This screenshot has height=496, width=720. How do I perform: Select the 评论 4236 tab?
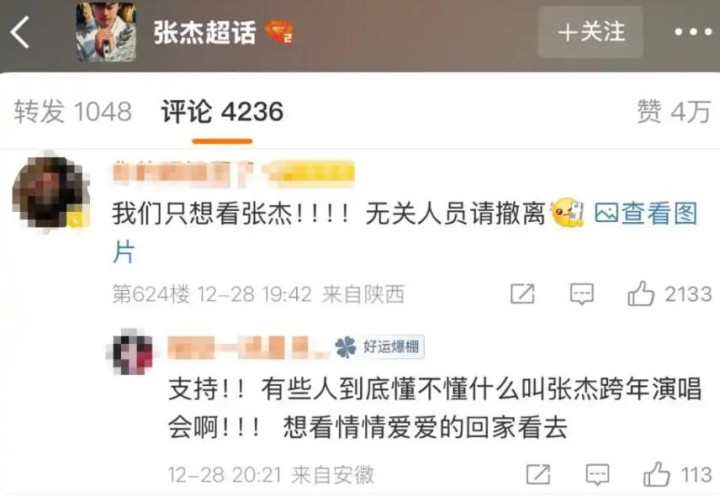[x=222, y=112]
